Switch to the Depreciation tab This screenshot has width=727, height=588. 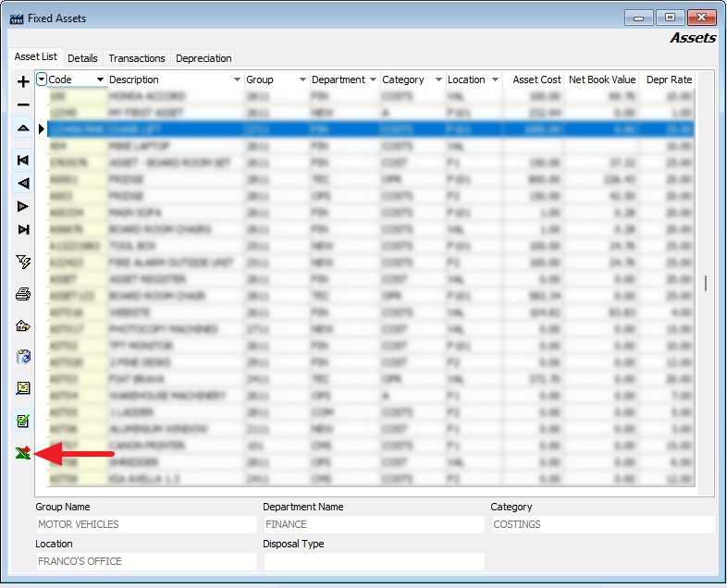coord(203,58)
